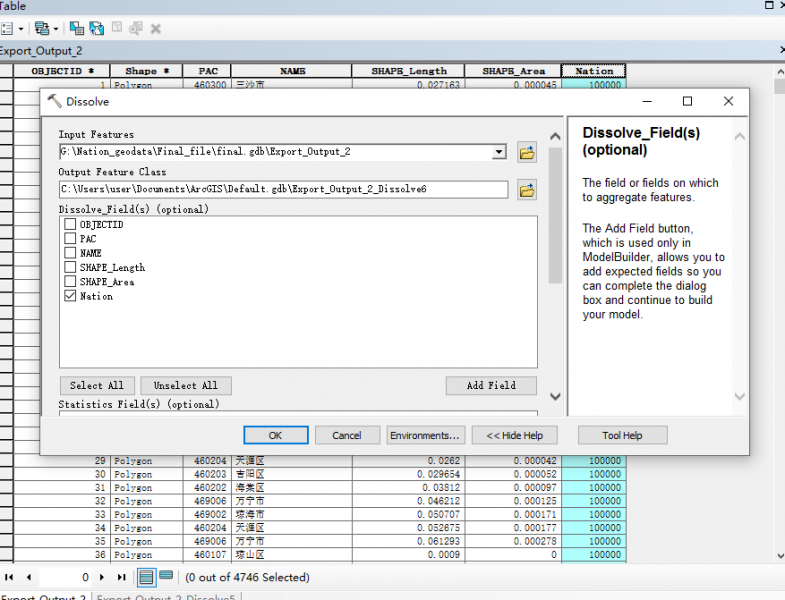Show selected records view icon
The image size is (785, 600).
click(x=166, y=577)
